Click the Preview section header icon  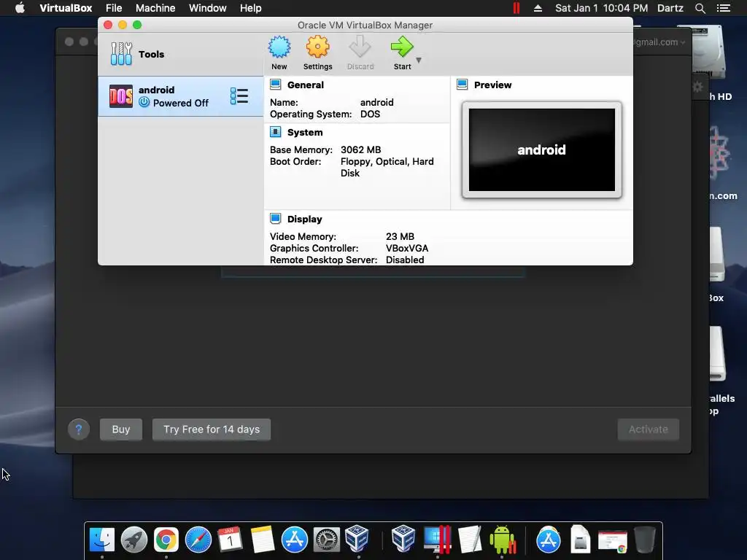click(x=462, y=85)
